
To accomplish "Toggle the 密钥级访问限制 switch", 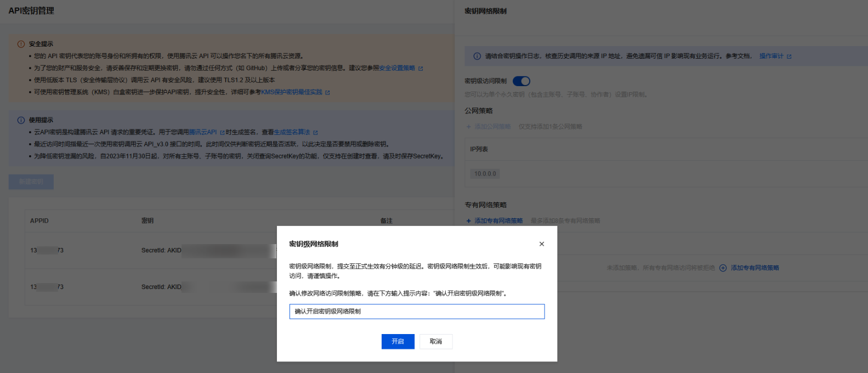I will click(x=521, y=81).
